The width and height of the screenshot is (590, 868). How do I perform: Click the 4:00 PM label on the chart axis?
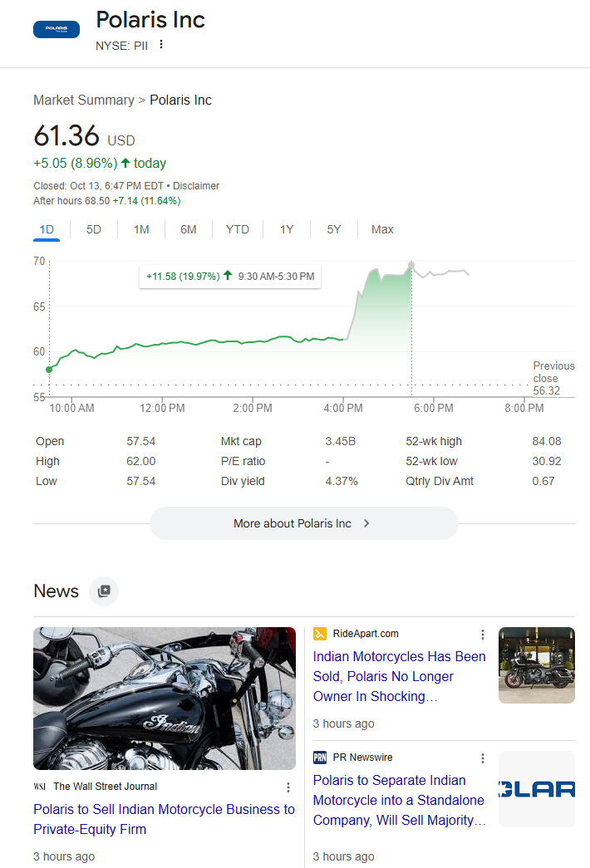[x=343, y=409]
